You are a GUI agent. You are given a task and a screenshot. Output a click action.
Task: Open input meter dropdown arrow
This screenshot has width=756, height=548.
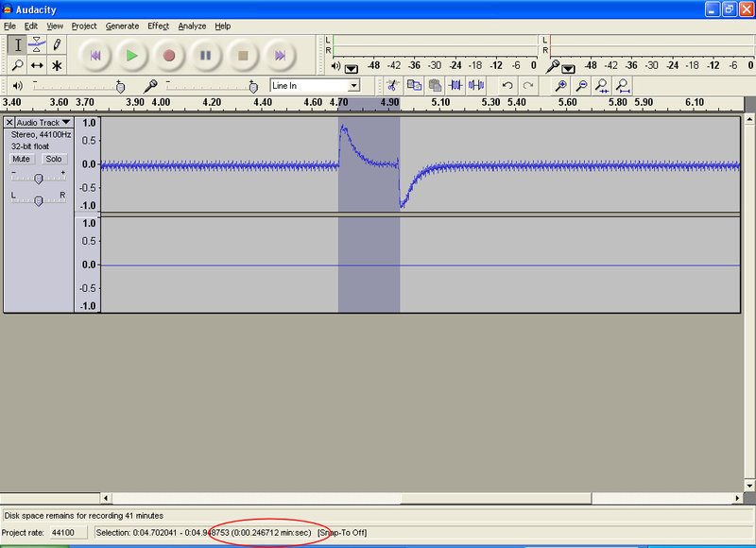point(569,68)
